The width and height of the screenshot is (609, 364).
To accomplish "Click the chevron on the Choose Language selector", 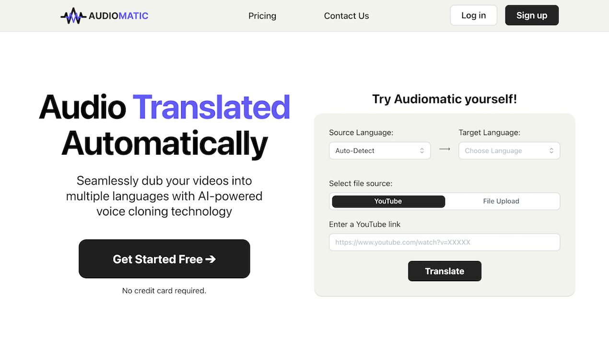I will (552, 150).
